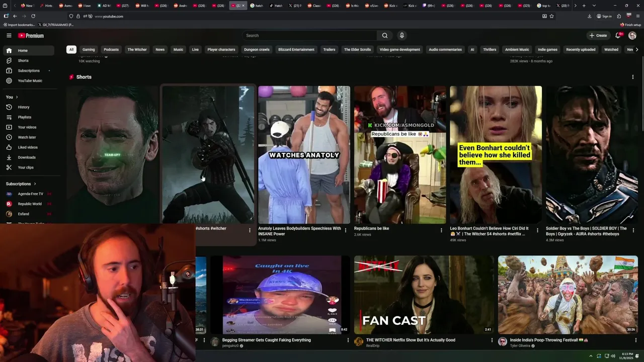Open the YouTube hamburger guide menu
Screen dimensions: 644x362
coord(9,35)
